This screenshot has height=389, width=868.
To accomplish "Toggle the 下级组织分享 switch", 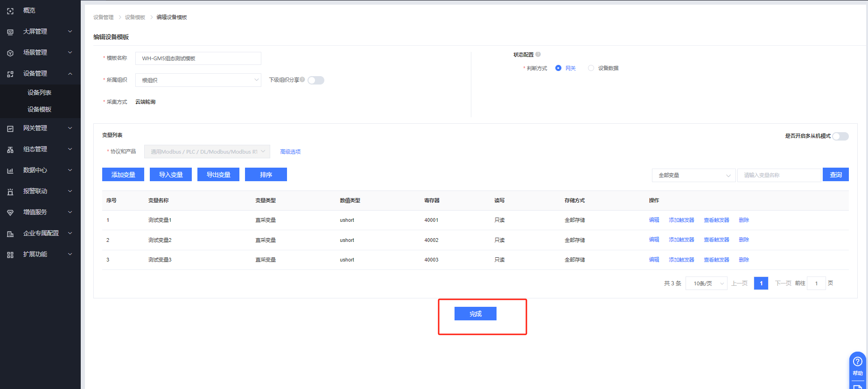I will tap(316, 80).
